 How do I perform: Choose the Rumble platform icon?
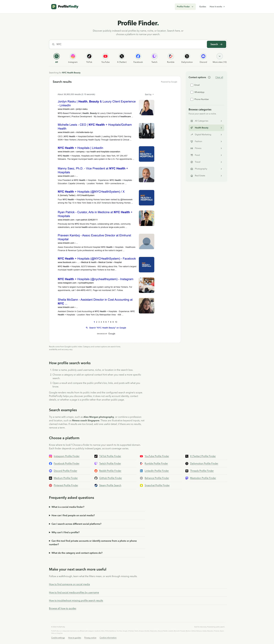pos(171,56)
